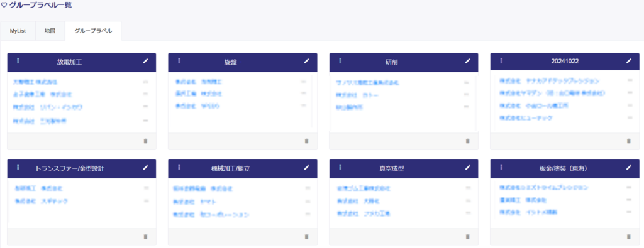Click the drag handle on 真空成型 card
The image size is (644, 248).
click(340, 168)
